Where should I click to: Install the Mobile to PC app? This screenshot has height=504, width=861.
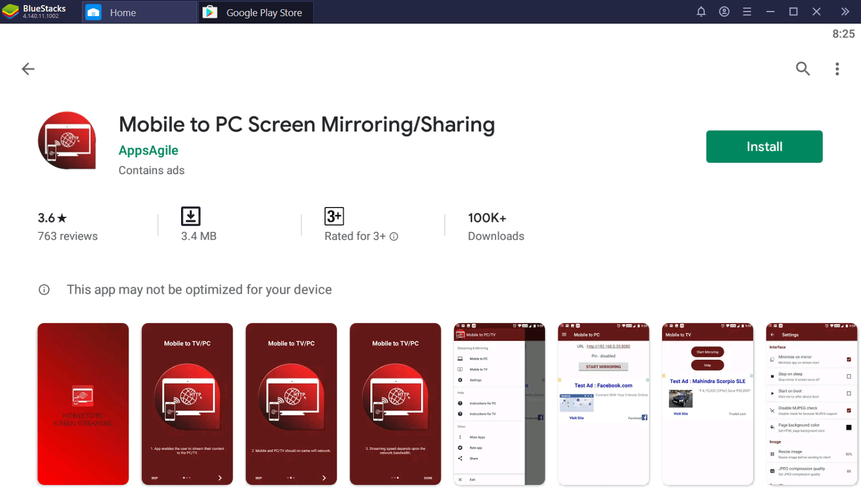764,146
